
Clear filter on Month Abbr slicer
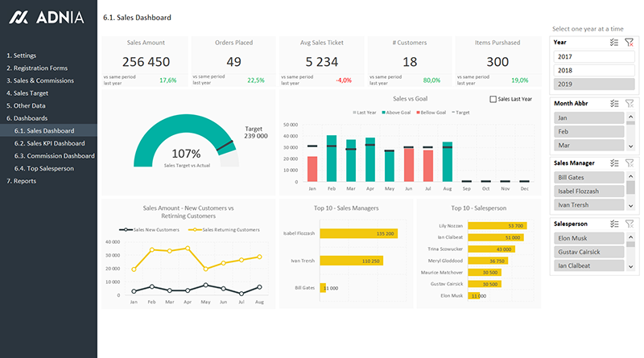pos(630,103)
